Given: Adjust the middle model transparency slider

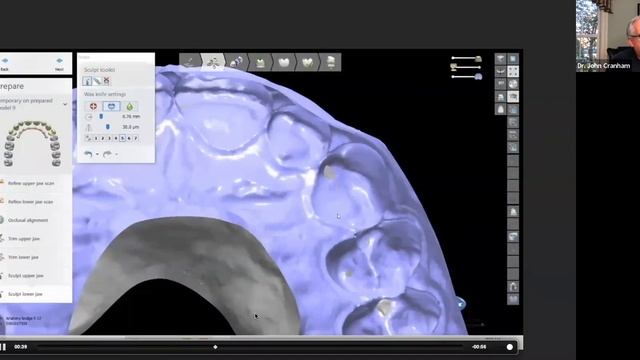Looking at the screenshot, I should tap(454, 67).
